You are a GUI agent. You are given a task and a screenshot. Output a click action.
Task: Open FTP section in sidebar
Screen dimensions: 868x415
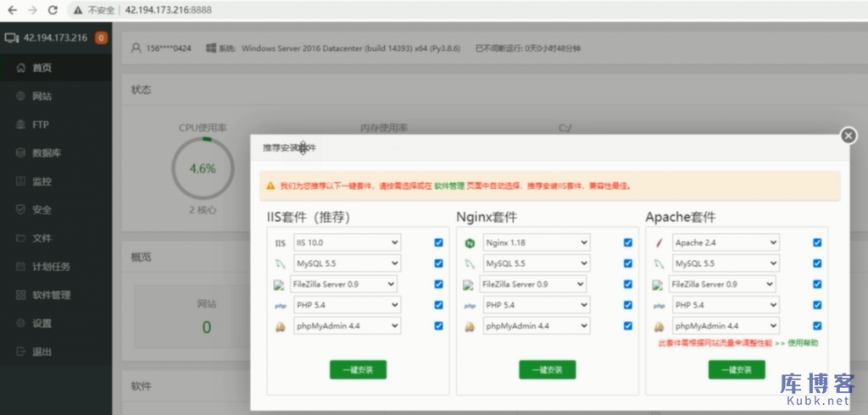click(x=56, y=125)
